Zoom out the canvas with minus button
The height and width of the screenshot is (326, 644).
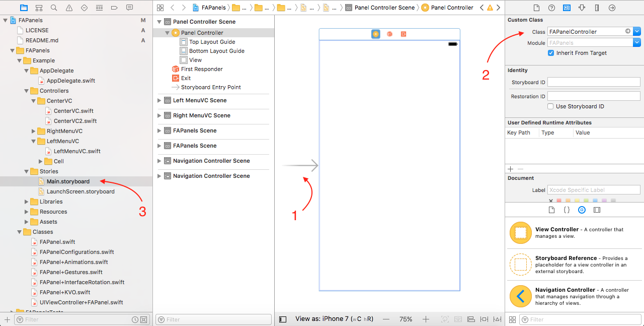click(386, 319)
